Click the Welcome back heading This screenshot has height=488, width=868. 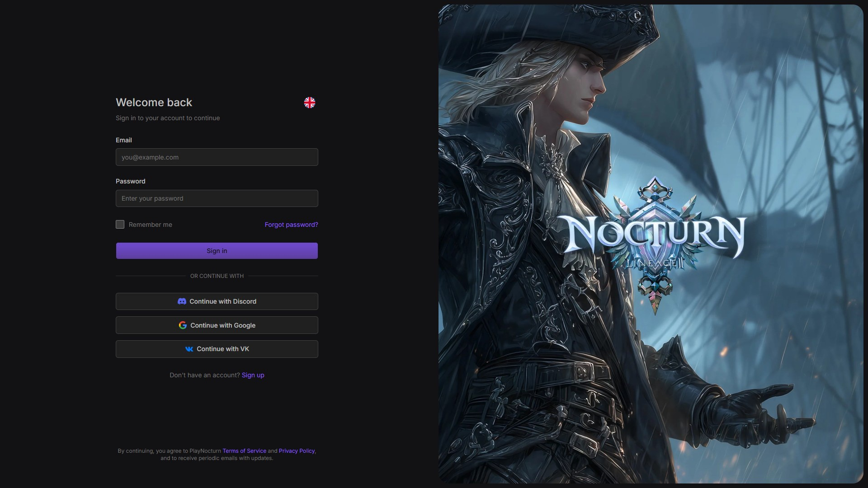click(x=154, y=103)
